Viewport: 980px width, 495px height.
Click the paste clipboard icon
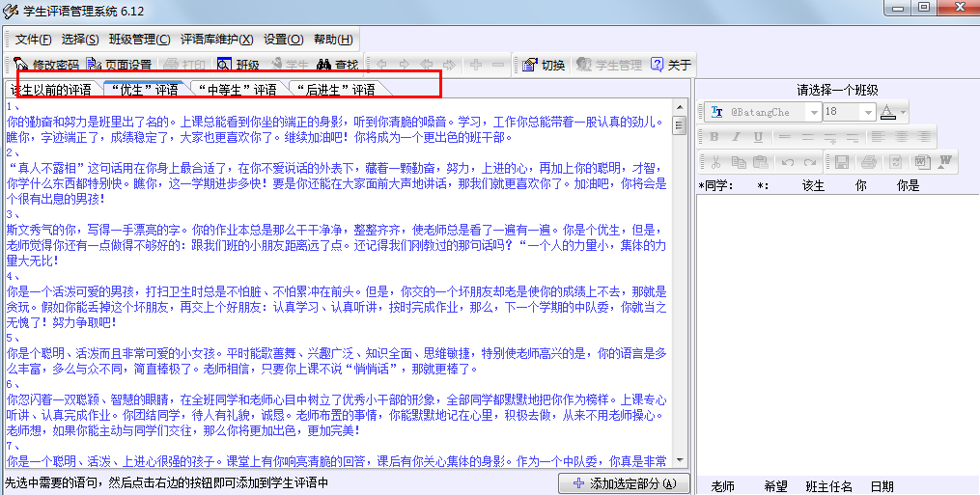(761, 162)
